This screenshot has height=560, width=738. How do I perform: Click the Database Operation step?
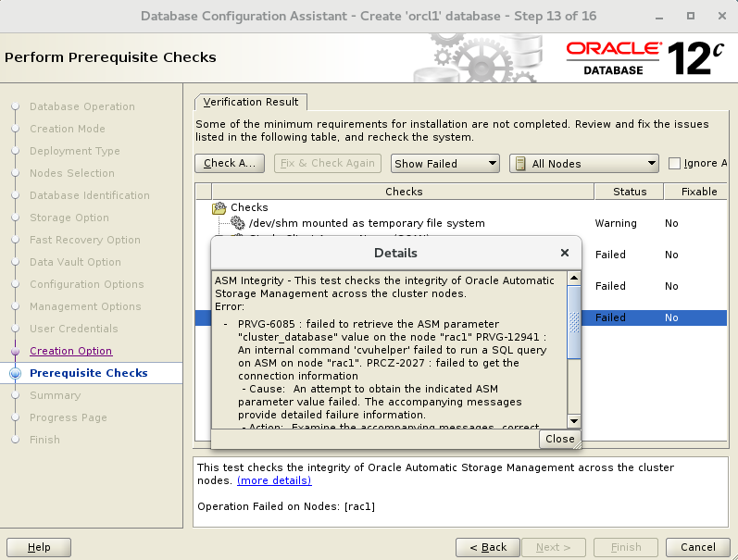pos(81,106)
